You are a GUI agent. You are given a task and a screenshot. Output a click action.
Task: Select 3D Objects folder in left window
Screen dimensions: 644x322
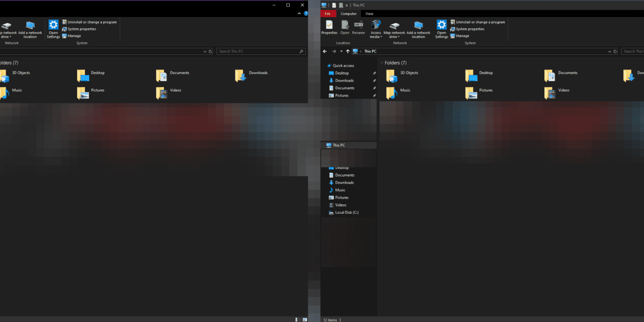click(15, 75)
